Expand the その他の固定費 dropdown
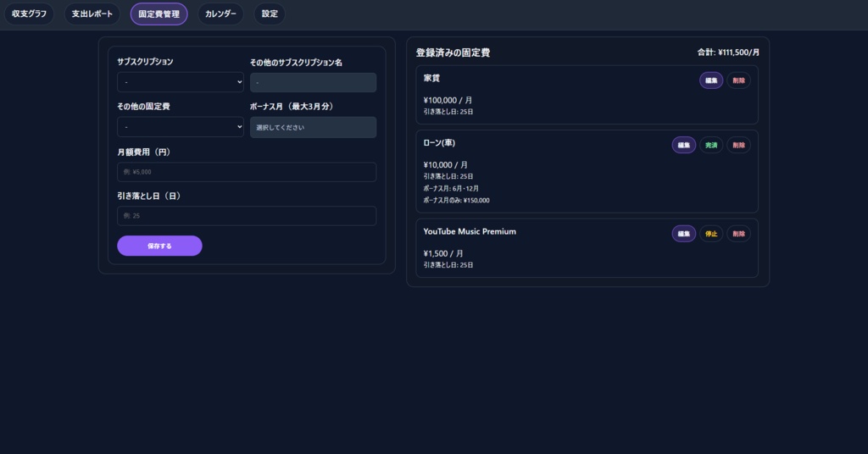This screenshot has height=454, width=868. click(181, 127)
